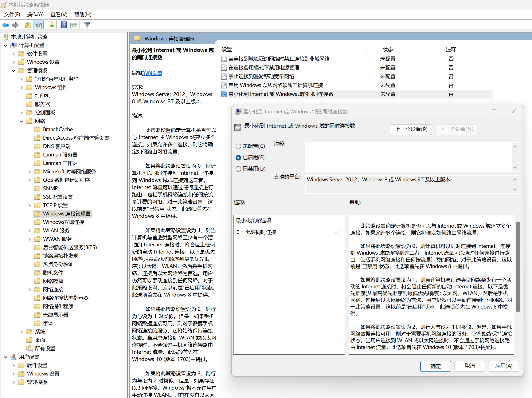Expand the 系统 tree node

(x=21, y=332)
